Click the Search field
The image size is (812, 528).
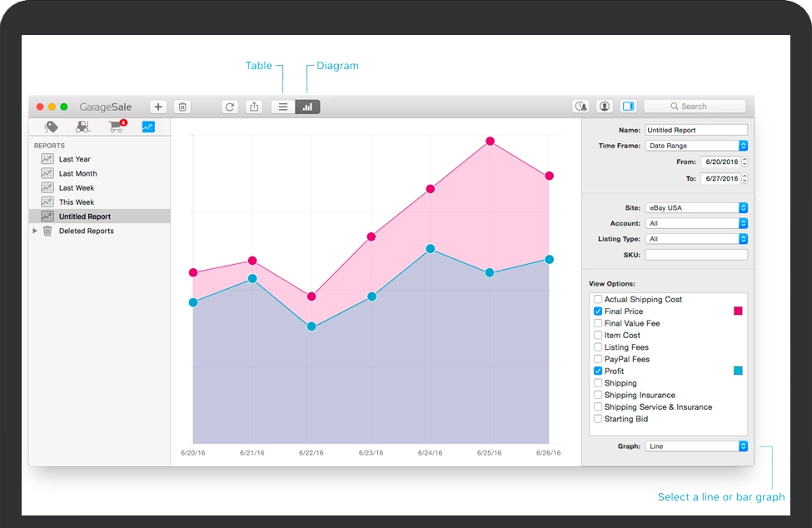pyautogui.click(x=695, y=107)
